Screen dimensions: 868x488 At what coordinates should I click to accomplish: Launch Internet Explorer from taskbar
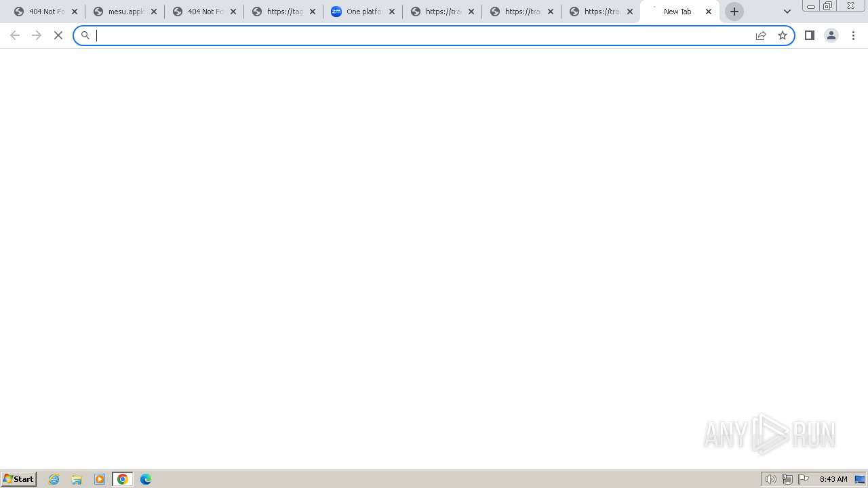coord(54,479)
